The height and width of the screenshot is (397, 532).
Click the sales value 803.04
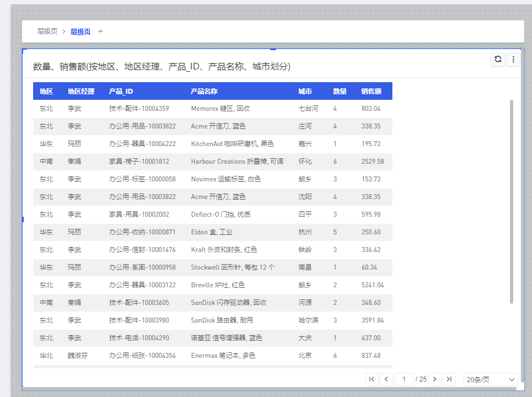371,109
